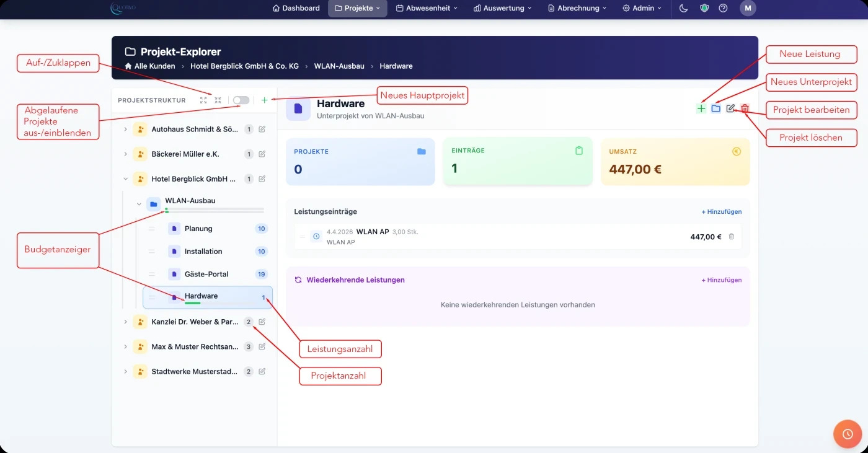Edit Autohaus Schmidt customer pencil icon
The height and width of the screenshot is (453, 868).
tap(262, 129)
